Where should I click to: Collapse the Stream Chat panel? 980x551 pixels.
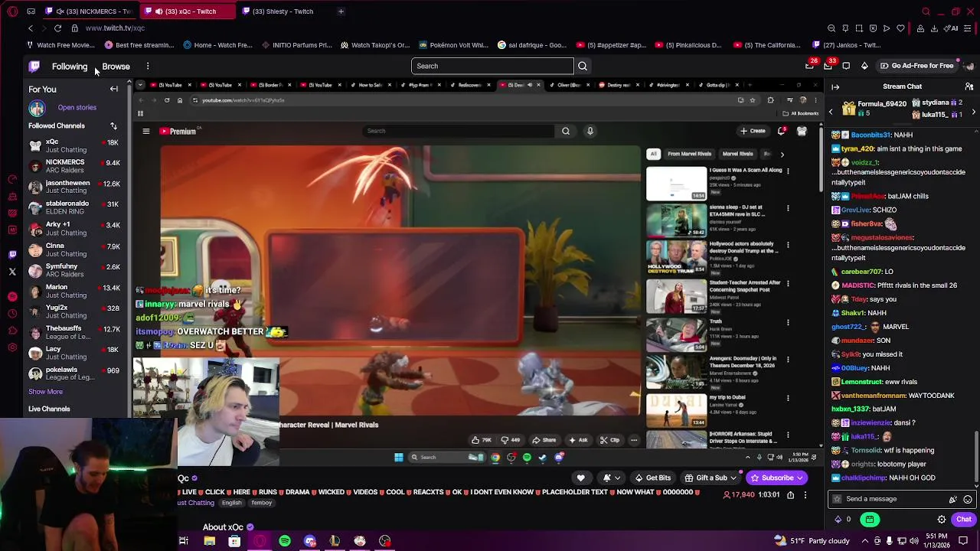(x=835, y=86)
